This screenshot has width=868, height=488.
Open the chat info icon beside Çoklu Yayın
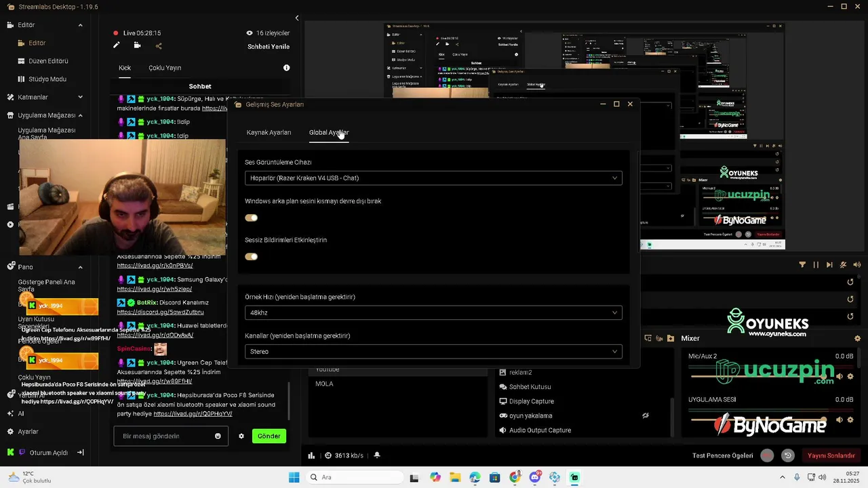[286, 68]
